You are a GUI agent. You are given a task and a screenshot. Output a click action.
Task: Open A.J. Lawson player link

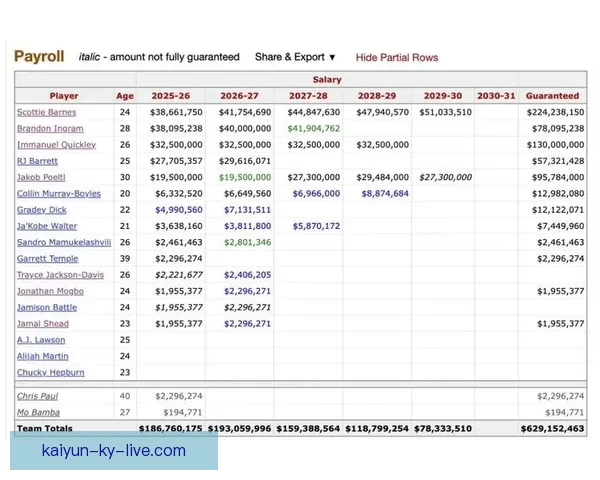click(x=41, y=340)
